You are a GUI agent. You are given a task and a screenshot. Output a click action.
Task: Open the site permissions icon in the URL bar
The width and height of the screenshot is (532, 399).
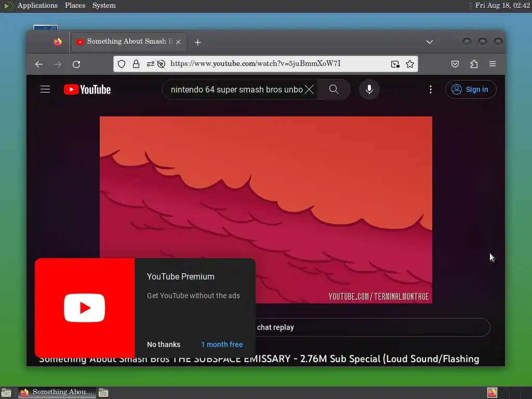pos(150,64)
